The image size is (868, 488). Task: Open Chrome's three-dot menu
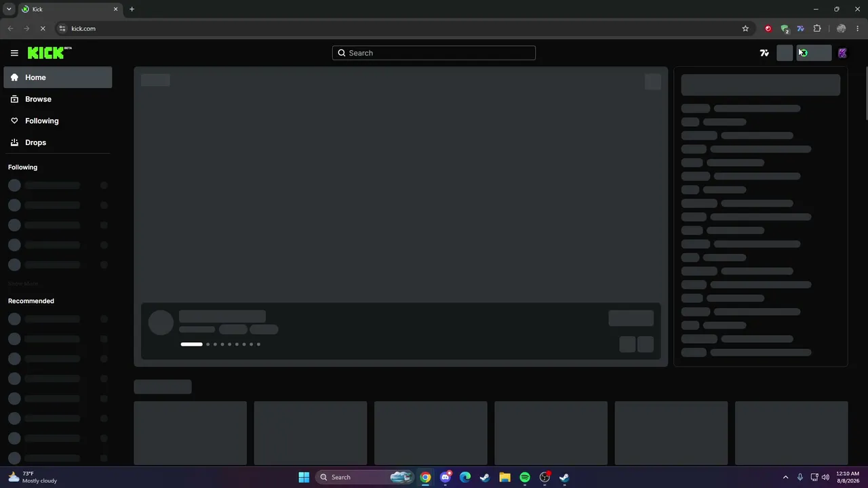[x=858, y=28]
